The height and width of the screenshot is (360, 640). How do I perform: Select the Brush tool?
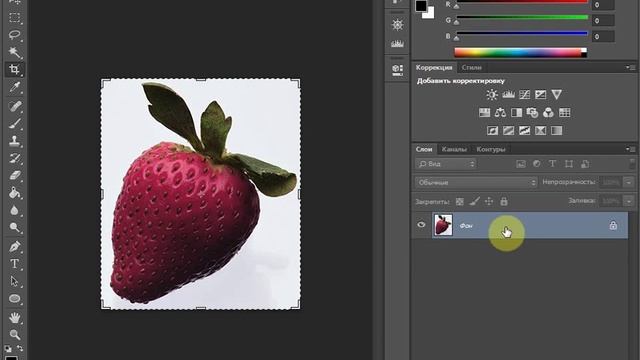15,124
